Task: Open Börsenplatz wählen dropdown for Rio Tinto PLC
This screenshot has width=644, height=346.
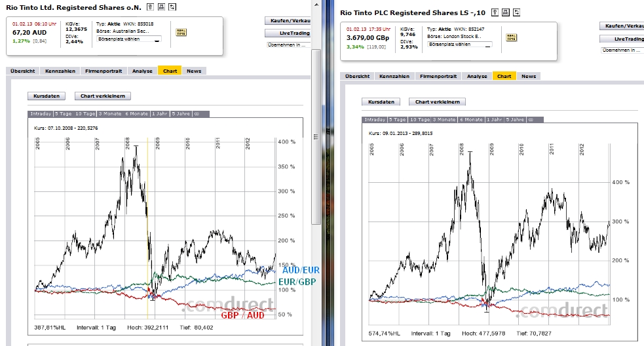Action: [460, 45]
